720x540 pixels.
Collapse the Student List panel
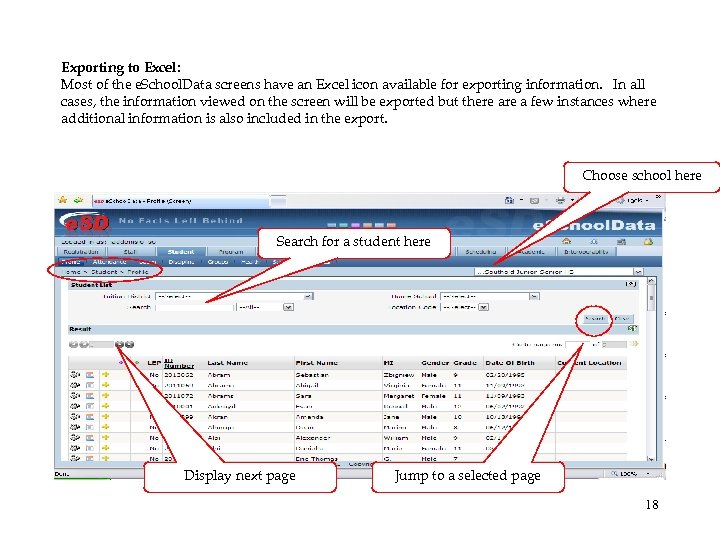631,285
